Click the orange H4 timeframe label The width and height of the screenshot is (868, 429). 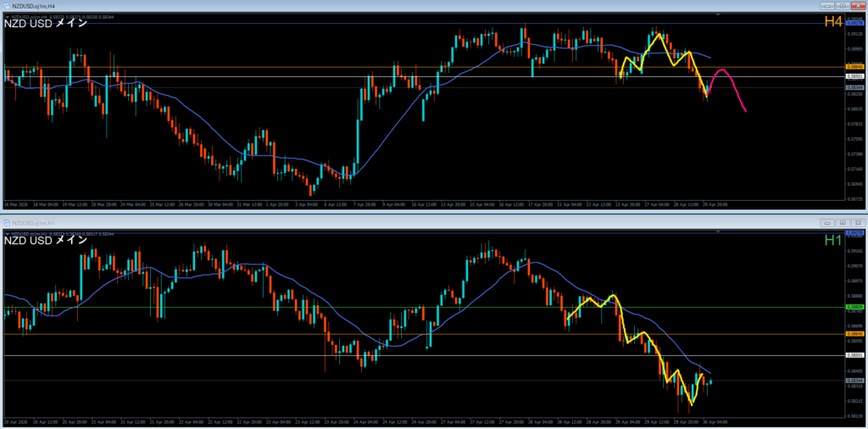coord(832,22)
